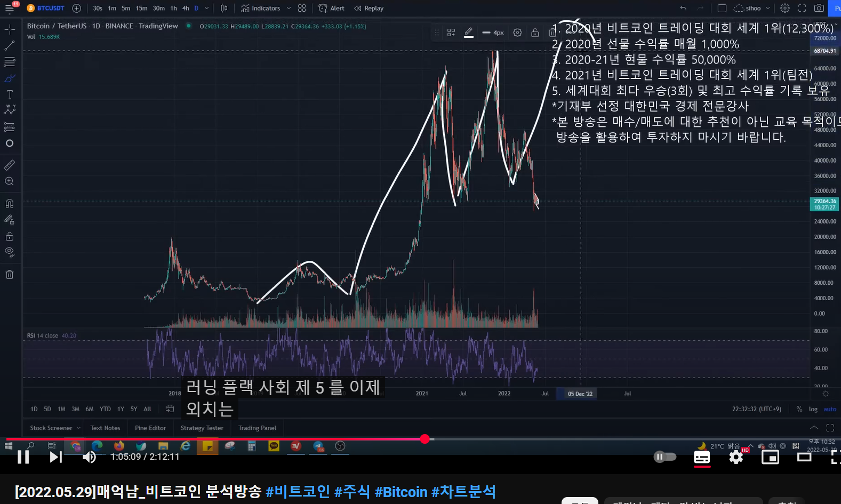Change brush line color pencil swatch
The width and height of the screenshot is (841, 504).
coord(469,33)
